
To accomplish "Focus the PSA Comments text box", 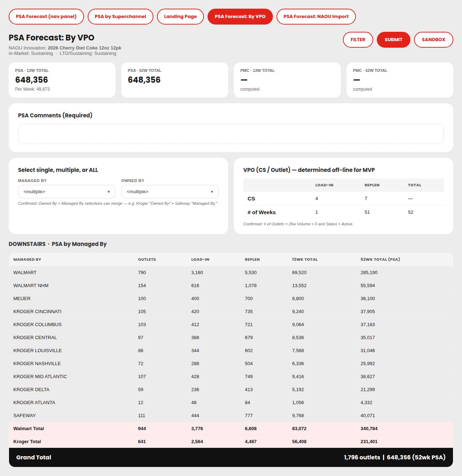I will pos(231,134).
